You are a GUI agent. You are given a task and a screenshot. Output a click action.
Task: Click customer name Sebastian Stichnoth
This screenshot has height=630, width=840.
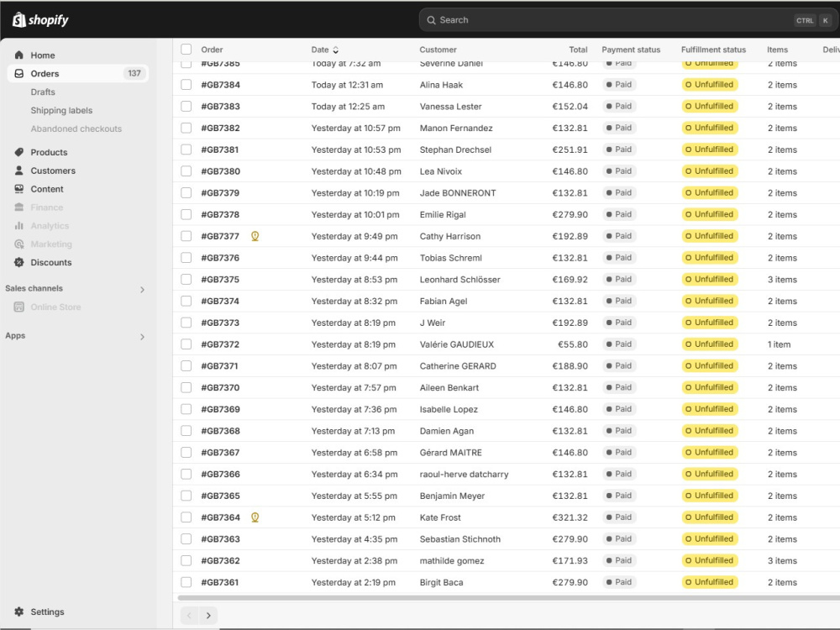(x=460, y=539)
